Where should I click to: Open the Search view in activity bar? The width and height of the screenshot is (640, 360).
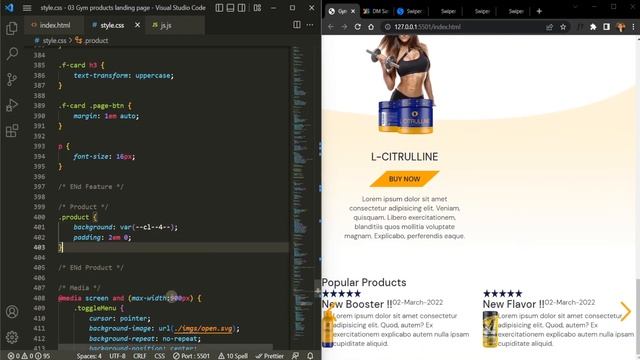pyautogui.click(x=12, y=53)
